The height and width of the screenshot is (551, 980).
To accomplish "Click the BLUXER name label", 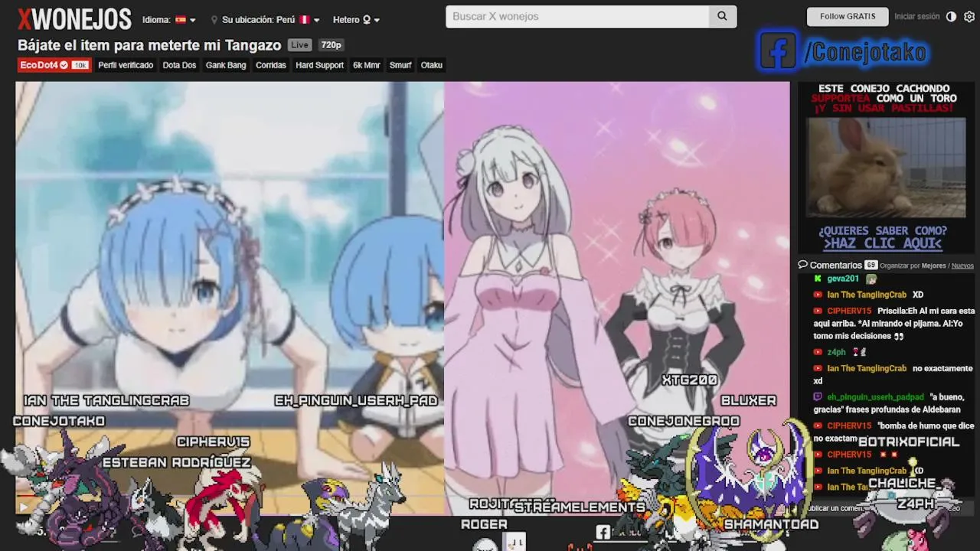I will pyautogui.click(x=749, y=400).
